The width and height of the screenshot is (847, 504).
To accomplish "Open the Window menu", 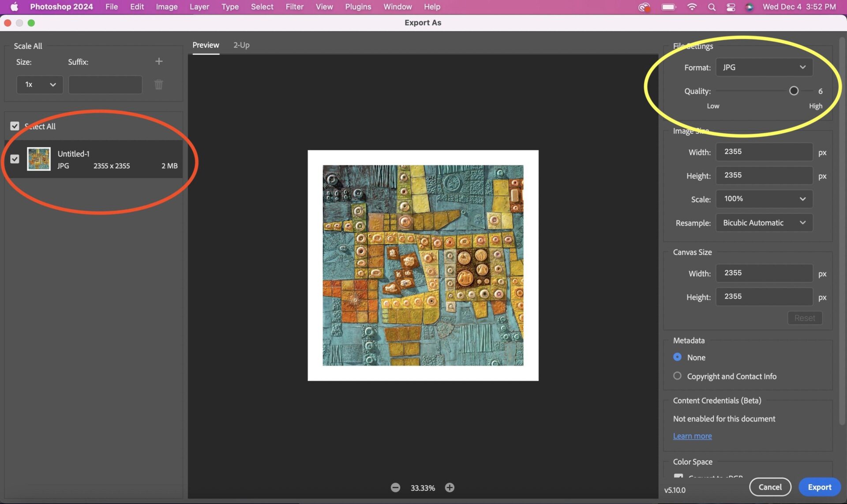I will pyautogui.click(x=397, y=7).
